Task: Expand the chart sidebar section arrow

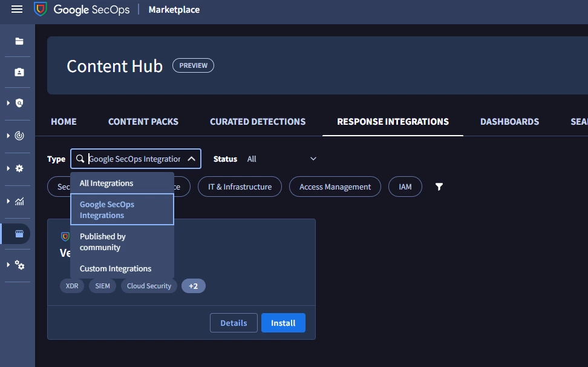Action: tap(8, 202)
